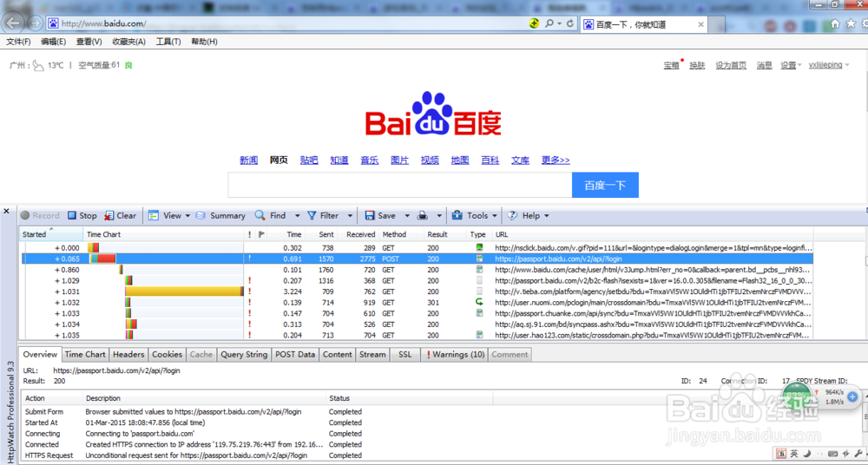Open the 音乐 link

(x=369, y=160)
